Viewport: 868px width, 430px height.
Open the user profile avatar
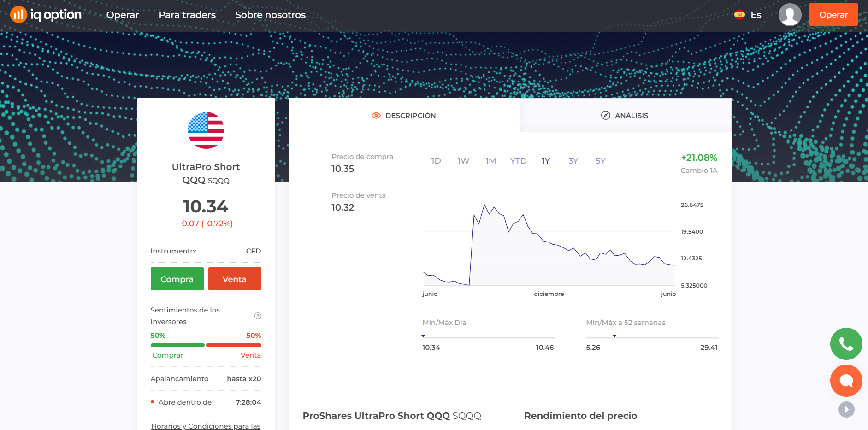click(790, 15)
